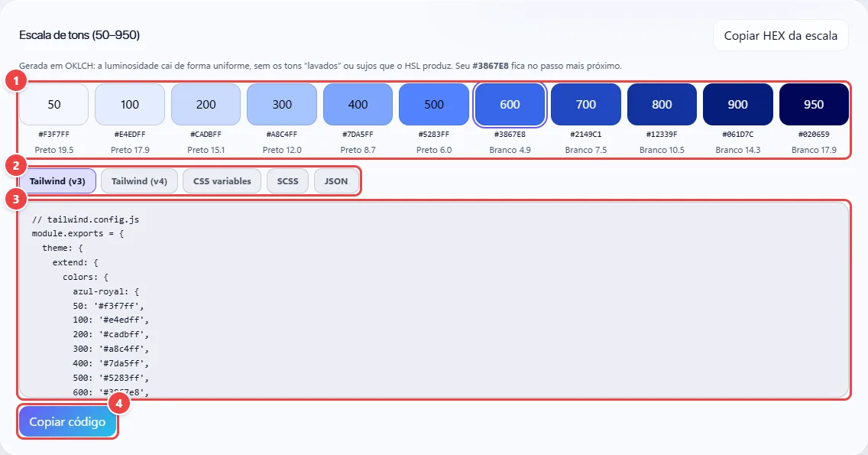Switch to the Tailwind (v3) tab
The image size is (868, 455).
pyautogui.click(x=57, y=181)
